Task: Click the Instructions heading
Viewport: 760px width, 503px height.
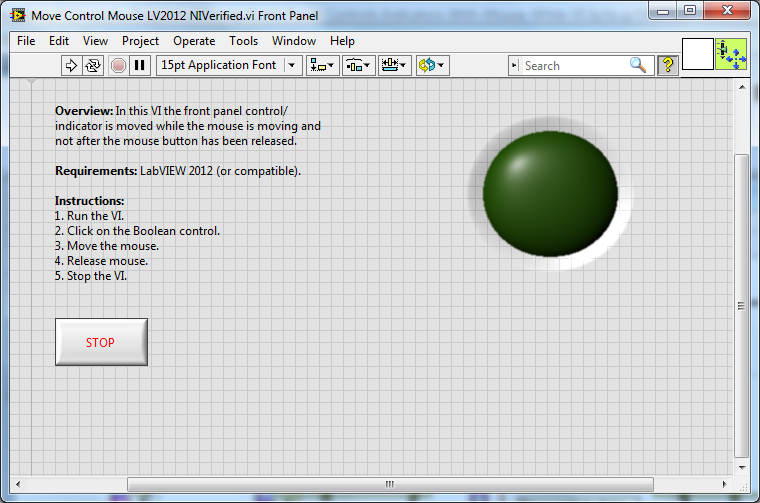Action: point(89,201)
